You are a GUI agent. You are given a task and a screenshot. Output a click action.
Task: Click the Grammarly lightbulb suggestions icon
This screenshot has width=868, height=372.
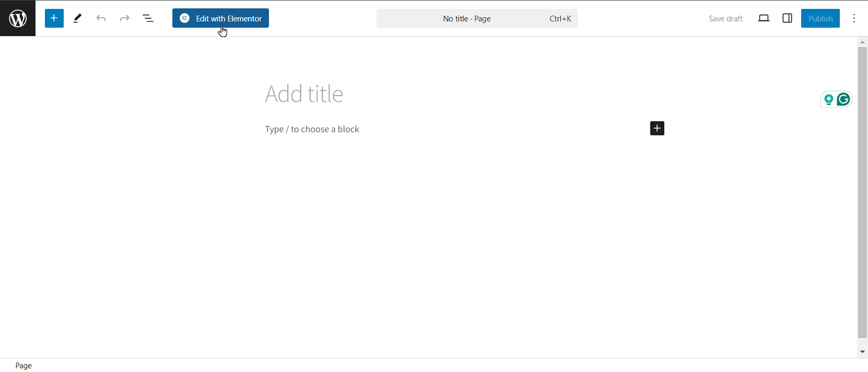[828, 99]
